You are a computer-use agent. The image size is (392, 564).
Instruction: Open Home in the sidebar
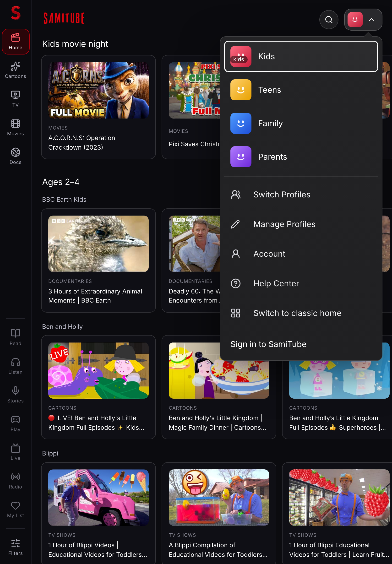[16, 42]
